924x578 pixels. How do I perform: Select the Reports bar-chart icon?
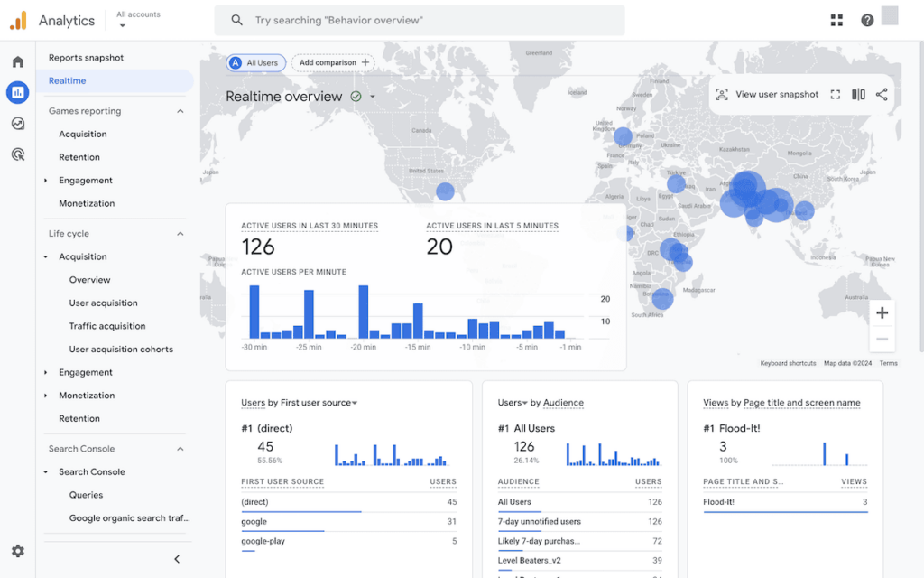(18, 92)
